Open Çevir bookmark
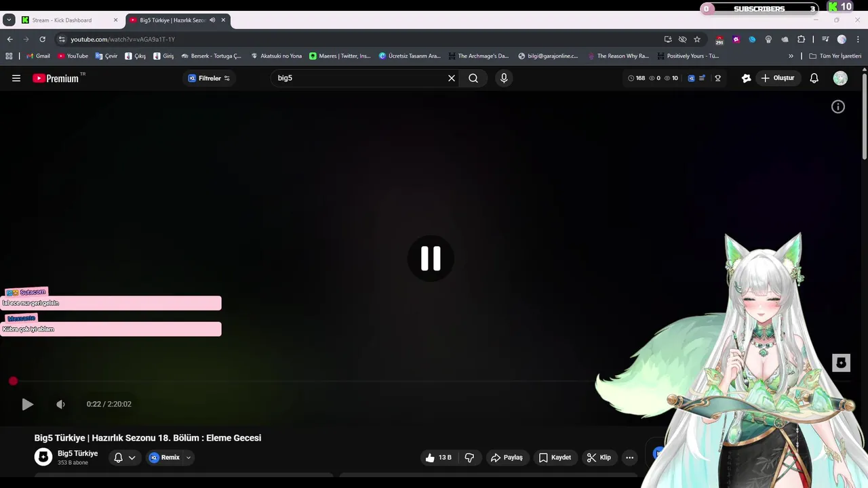 [106, 56]
